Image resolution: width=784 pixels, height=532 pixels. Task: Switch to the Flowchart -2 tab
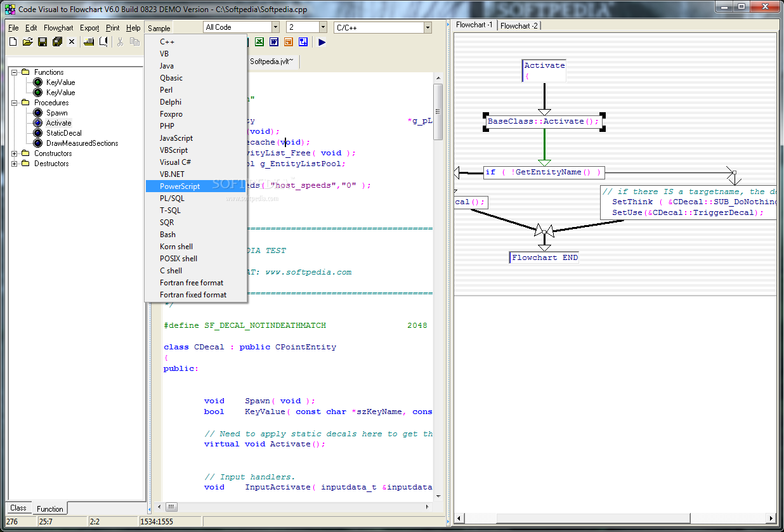519,25
